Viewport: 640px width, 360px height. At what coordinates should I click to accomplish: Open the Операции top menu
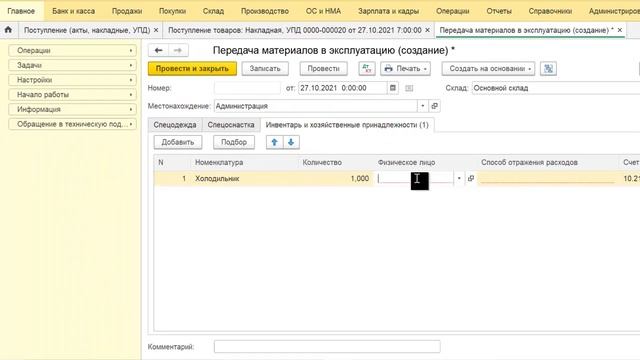(453, 11)
